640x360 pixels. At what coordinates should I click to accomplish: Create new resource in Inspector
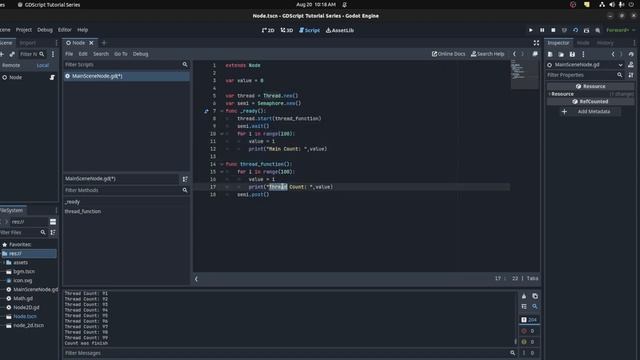[x=550, y=54]
